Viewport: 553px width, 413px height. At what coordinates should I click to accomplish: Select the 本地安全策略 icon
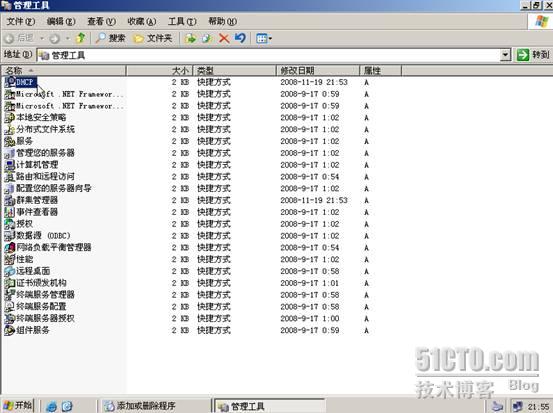tap(10, 117)
